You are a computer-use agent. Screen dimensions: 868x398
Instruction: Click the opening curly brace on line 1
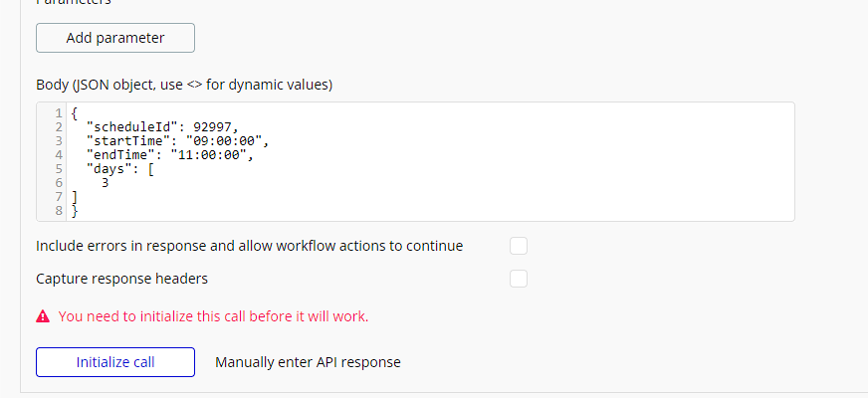(75, 113)
